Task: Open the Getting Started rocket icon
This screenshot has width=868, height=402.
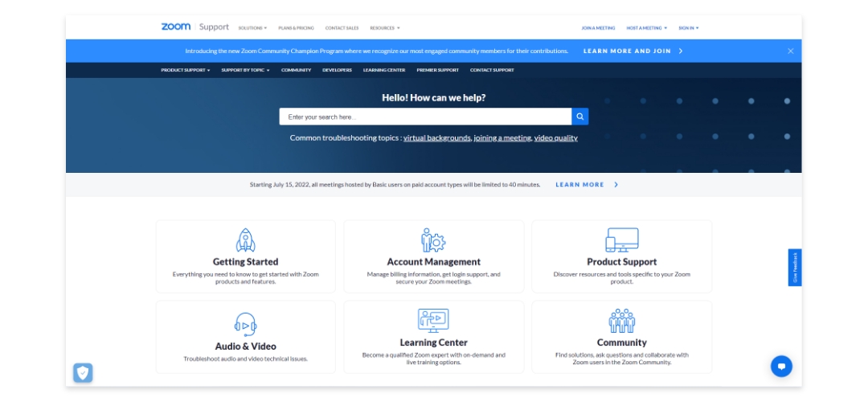Action: [246, 240]
